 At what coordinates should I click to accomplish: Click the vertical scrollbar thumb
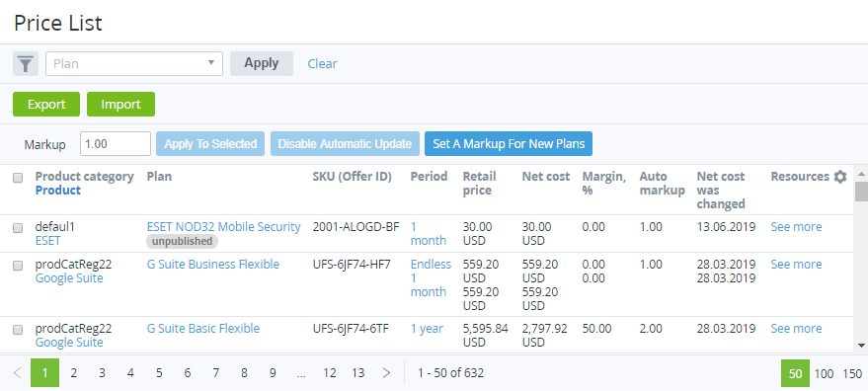pyautogui.click(x=861, y=192)
